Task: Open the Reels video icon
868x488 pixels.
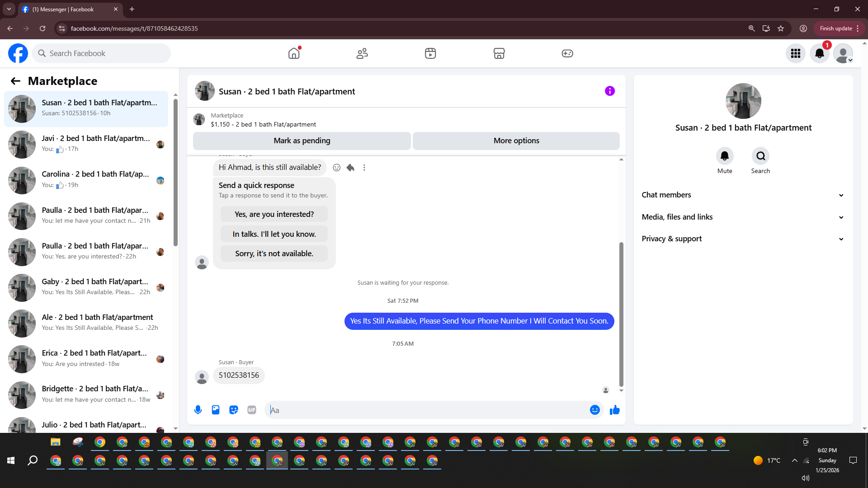Action: (x=430, y=53)
